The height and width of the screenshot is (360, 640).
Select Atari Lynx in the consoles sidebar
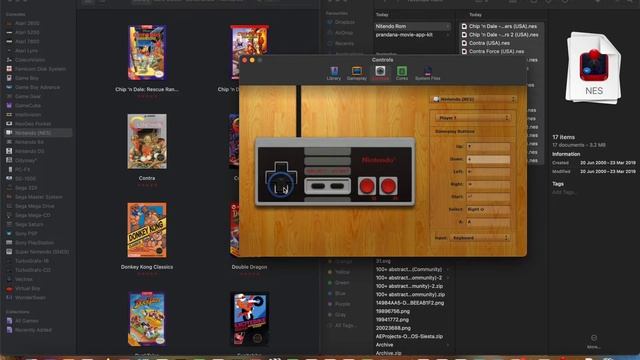[x=27, y=51]
